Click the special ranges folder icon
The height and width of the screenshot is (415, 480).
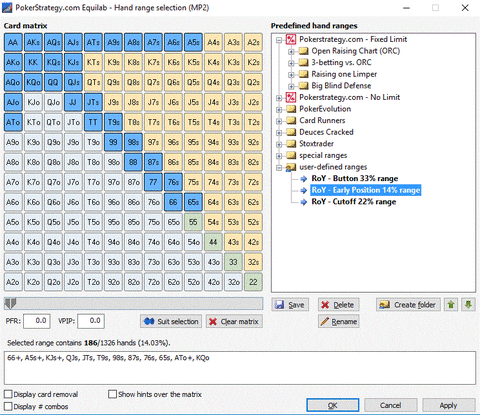[291, 156]
